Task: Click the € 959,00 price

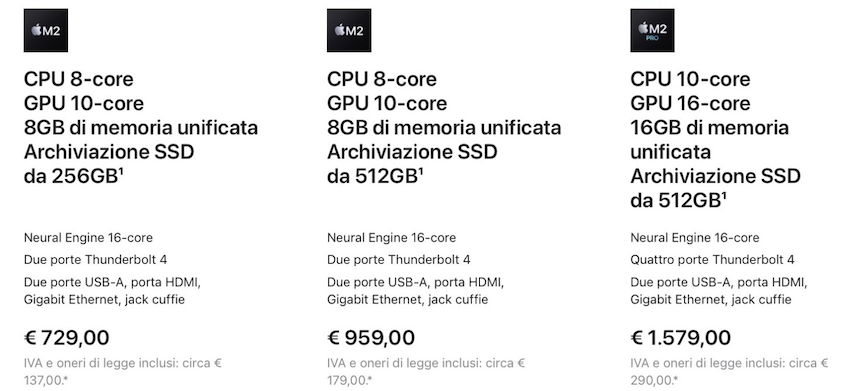Action: click(x=371, y=337)
